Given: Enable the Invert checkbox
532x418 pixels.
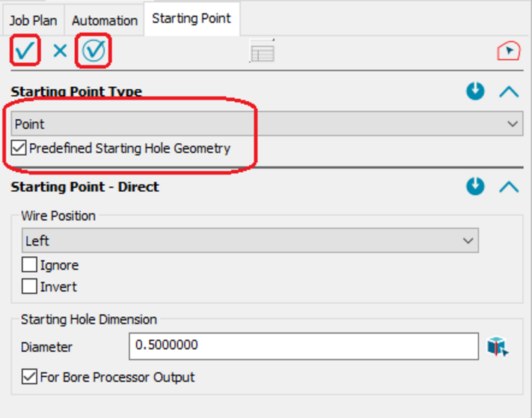Looking at the screenshot, I should pyautogui.click(x=29, y=286).
